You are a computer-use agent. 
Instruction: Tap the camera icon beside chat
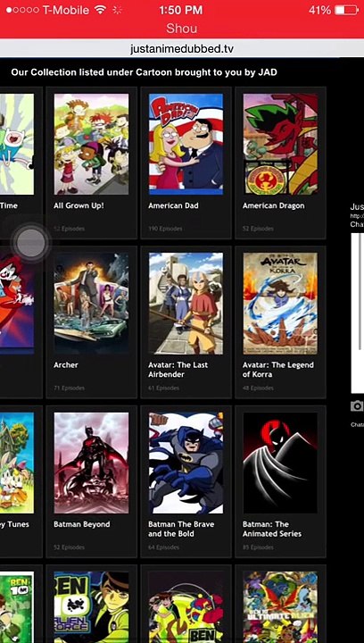coord(357,406)
